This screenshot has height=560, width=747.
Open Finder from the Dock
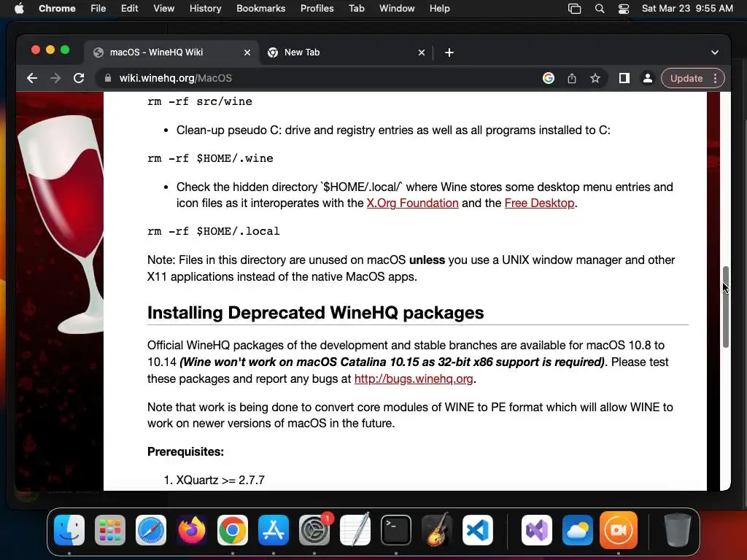[x=69, y=530]
